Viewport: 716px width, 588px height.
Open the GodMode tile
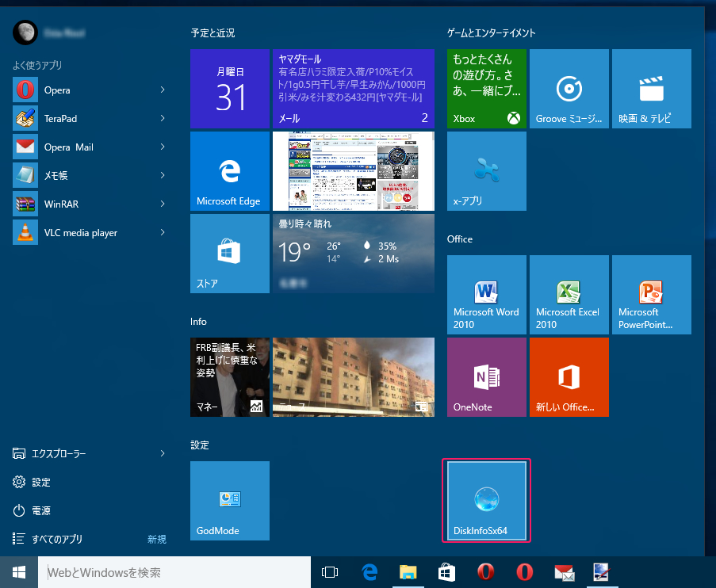[230, 501]
